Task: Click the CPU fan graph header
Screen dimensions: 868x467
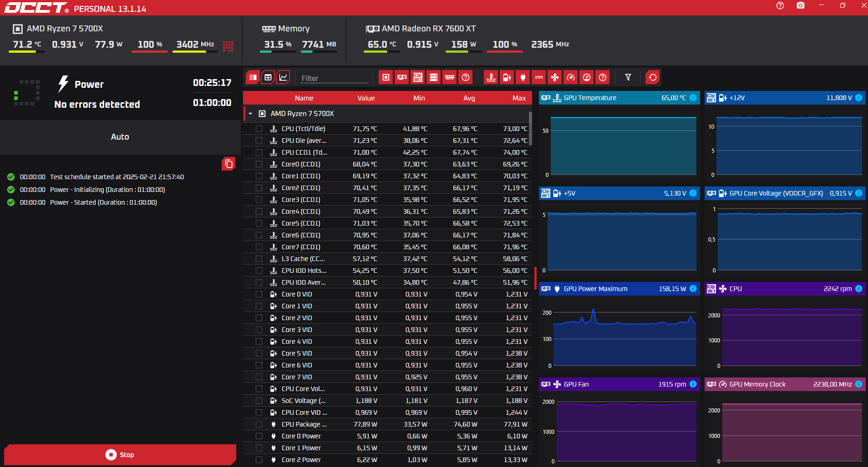Action: (x=785, y=289)
